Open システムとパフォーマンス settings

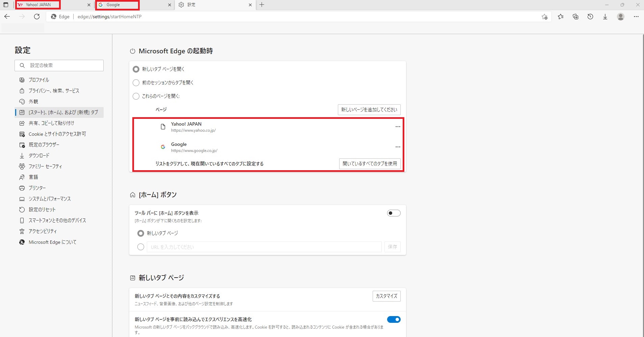click(x=59, y=199)
